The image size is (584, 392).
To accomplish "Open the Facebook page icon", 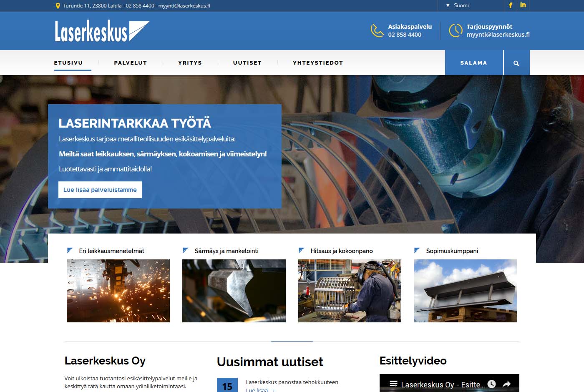I will tap(510, 5).
